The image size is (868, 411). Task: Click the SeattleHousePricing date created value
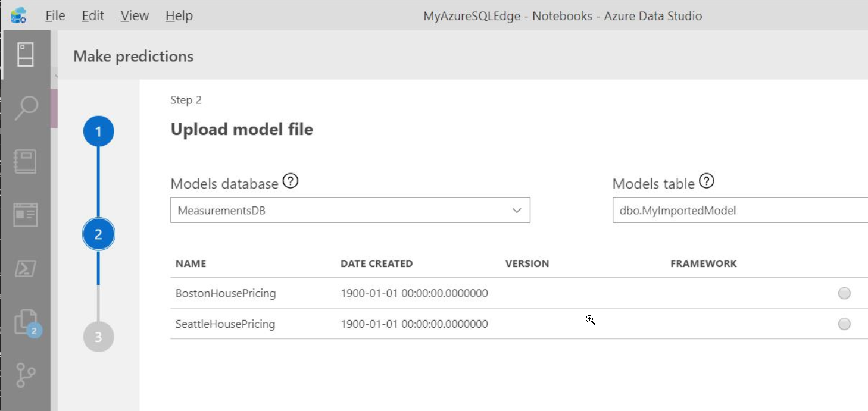click(x=414, y=324)
